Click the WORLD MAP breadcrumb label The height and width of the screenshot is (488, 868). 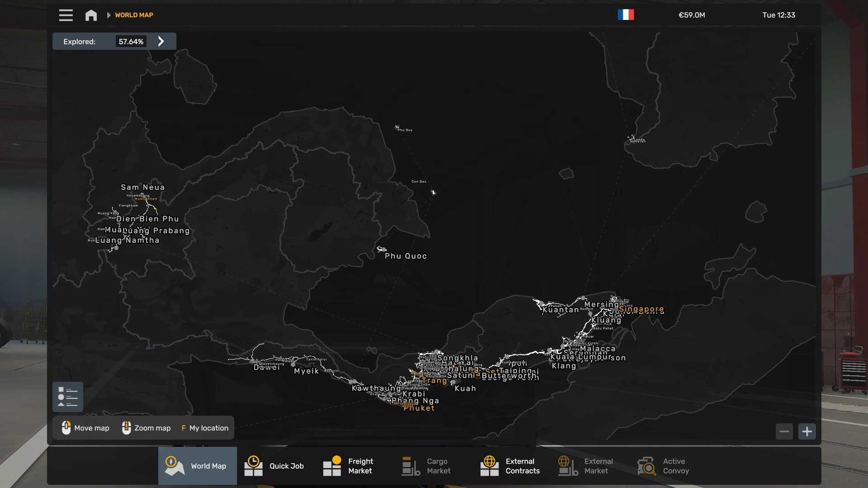click(134, 15)
